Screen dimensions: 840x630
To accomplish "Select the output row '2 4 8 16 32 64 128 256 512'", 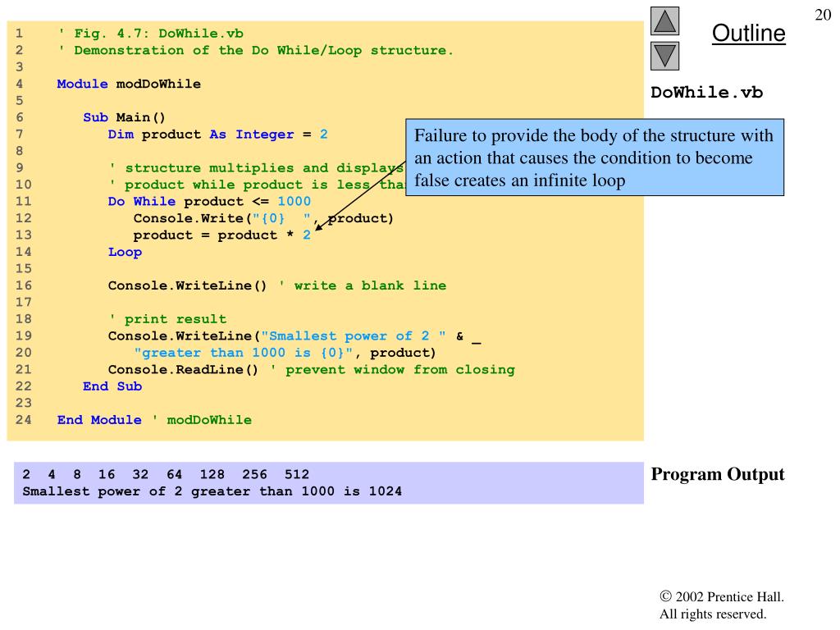I will [x=166, y=475].
